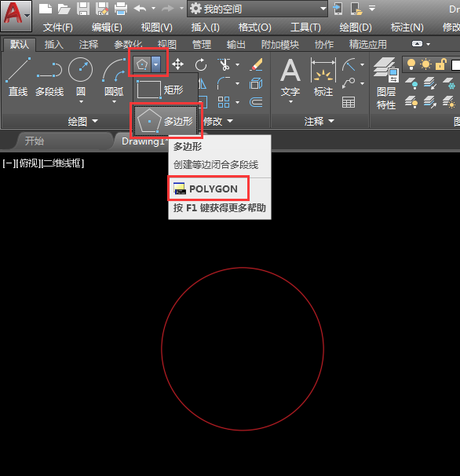Choose 多边形 from the flyout
The height and width of the screenshot is (476, 460).
point(166,121)
